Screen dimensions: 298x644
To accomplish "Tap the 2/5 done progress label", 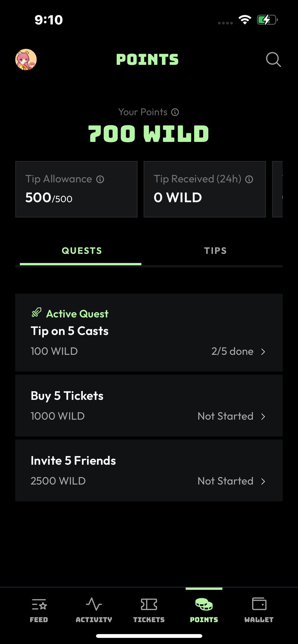I will 232,352.
